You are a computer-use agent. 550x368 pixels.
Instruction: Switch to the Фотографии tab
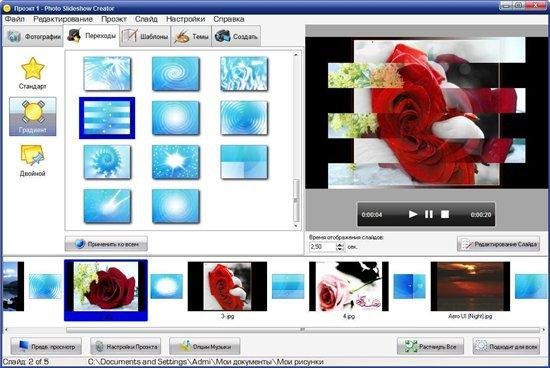pos(33,36)
